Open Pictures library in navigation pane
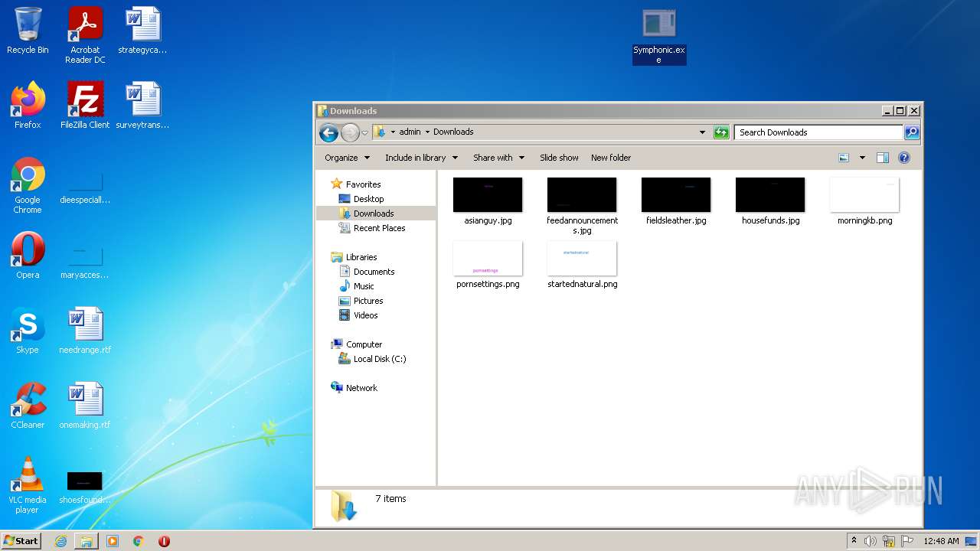The image size is (980, 551). coord(368,301)
